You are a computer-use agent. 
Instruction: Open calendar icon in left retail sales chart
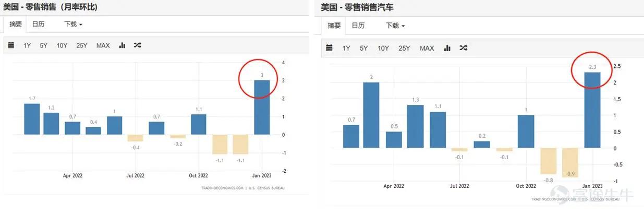pyautogui.click(x=11, y=45)
